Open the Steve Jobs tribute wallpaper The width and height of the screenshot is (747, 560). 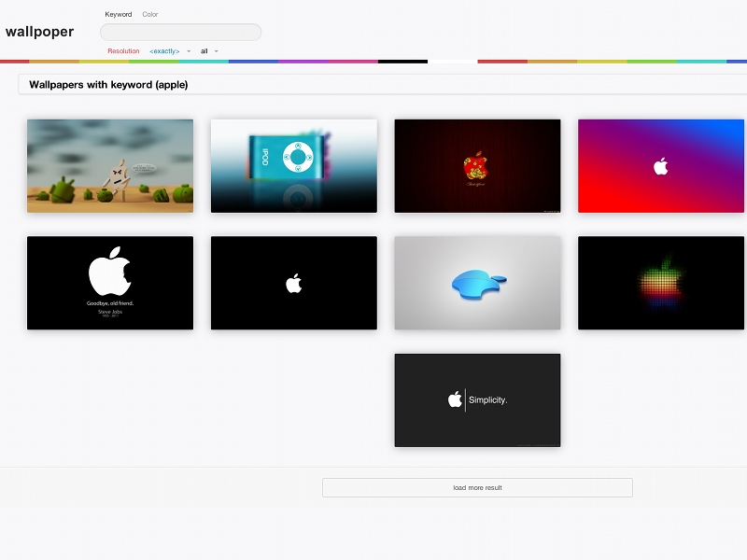click(110, 283)
